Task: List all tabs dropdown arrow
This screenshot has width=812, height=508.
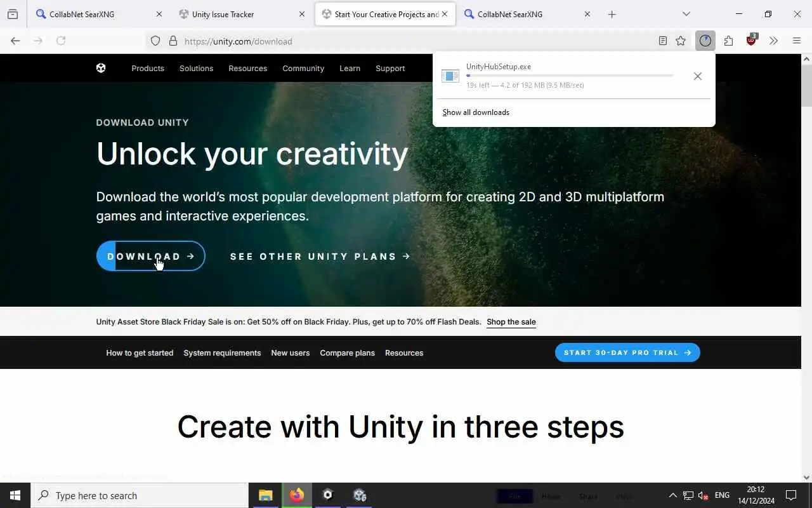Action: [x=686, y=14]
